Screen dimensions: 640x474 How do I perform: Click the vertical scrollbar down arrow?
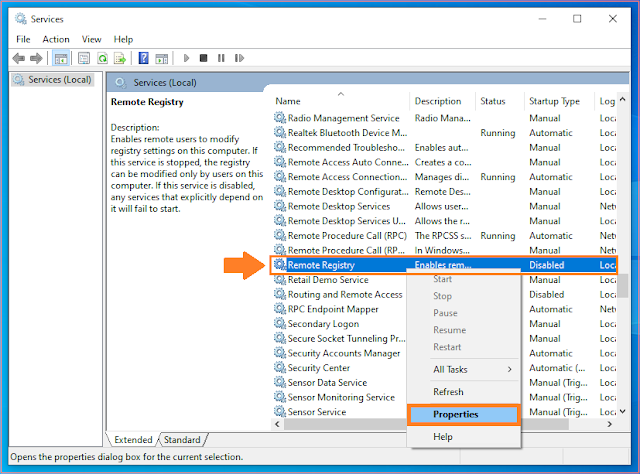622,412
